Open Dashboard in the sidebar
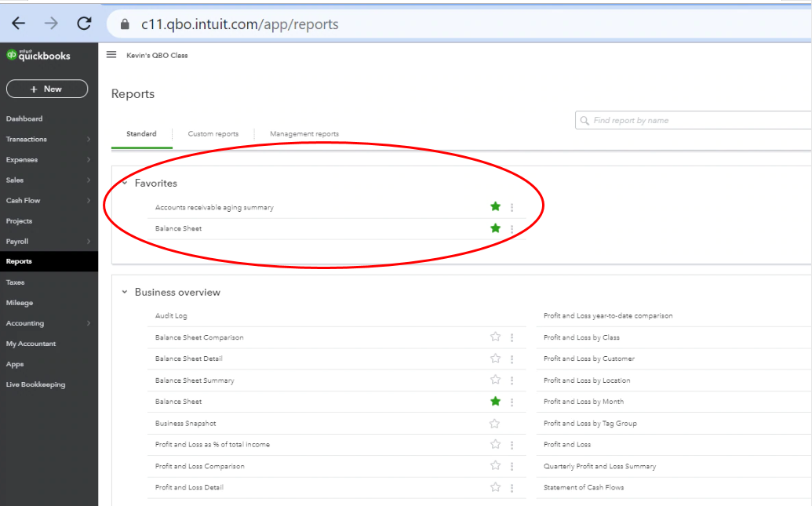Screen dimensions: 812x506 point(24,118)
